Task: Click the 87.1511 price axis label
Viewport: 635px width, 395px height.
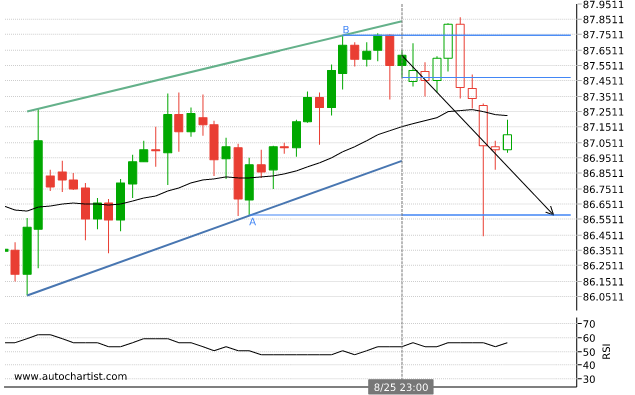Action: point(603,128)
